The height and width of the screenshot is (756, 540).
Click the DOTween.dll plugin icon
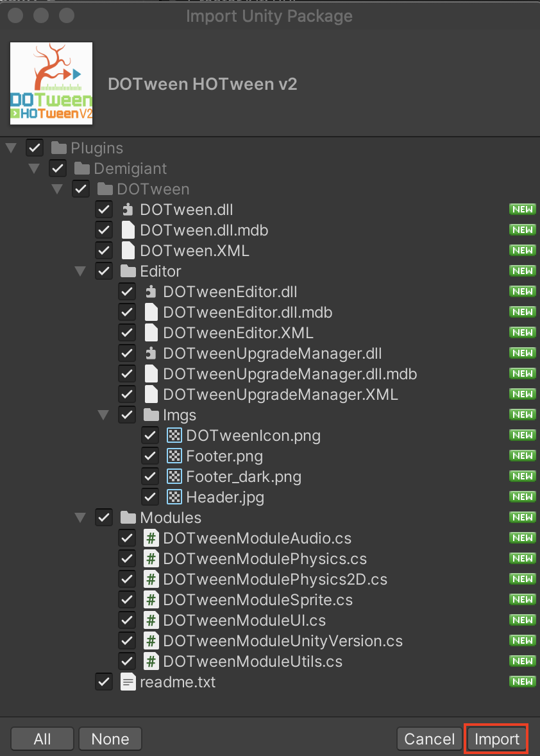tap(128, 210)
